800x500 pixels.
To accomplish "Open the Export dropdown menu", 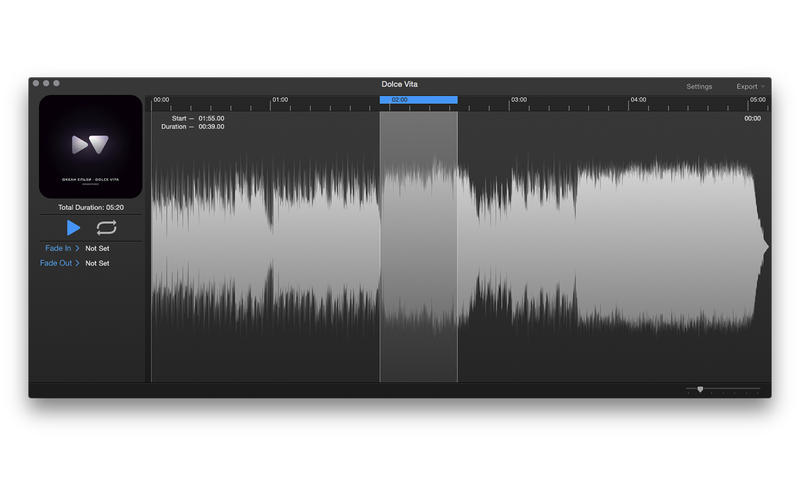I will pyautogui.click(x=749, y=87).
